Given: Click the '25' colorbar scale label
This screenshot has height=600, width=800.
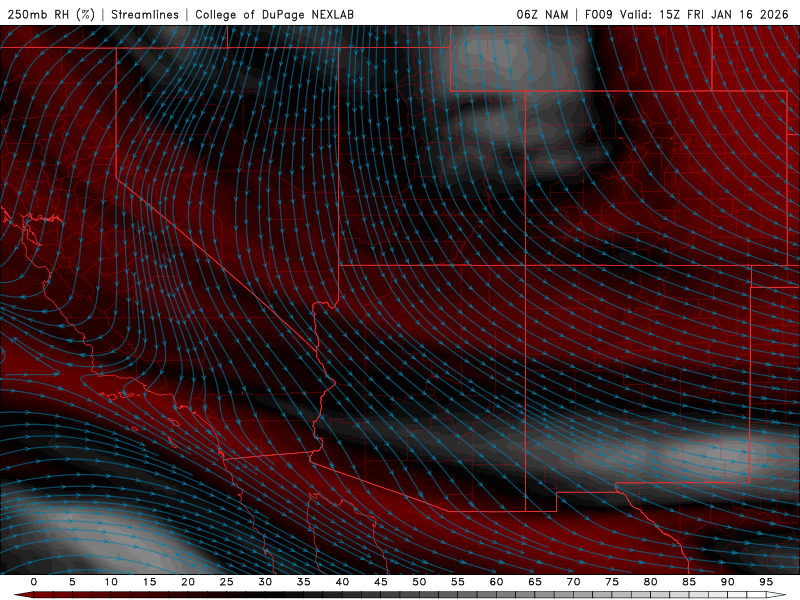Looking at the screenshot, I should [x=227, y=582].
